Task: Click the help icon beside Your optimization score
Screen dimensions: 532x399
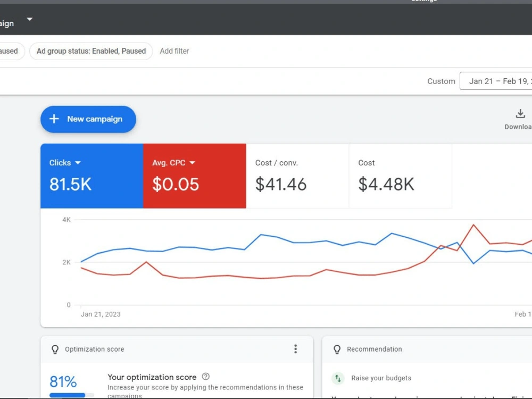Action: [205, 377]
